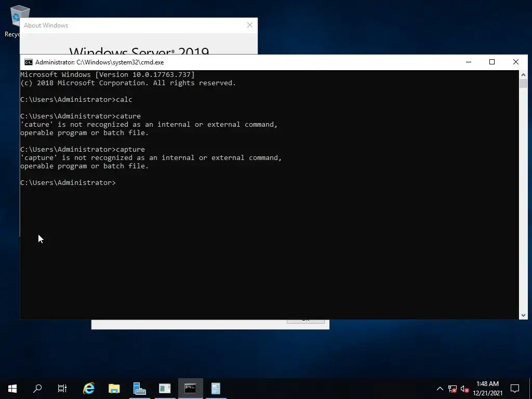Click the cmd scrollbar thumb
This screenshot has width=532, height=399.
[523, 84]
